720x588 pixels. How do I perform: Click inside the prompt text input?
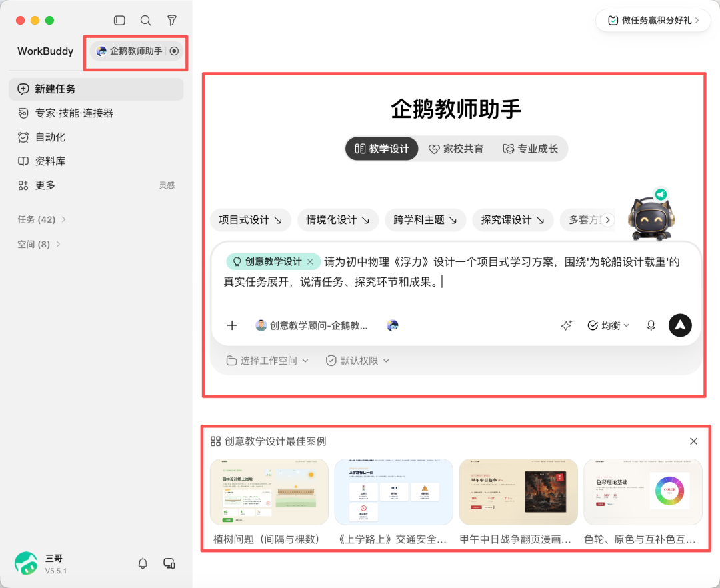point(456,272)
